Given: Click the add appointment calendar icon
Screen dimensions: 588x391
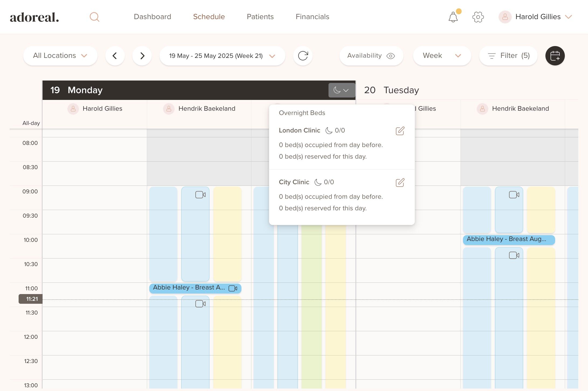Looking at the screenshot, I should (555, 56).
